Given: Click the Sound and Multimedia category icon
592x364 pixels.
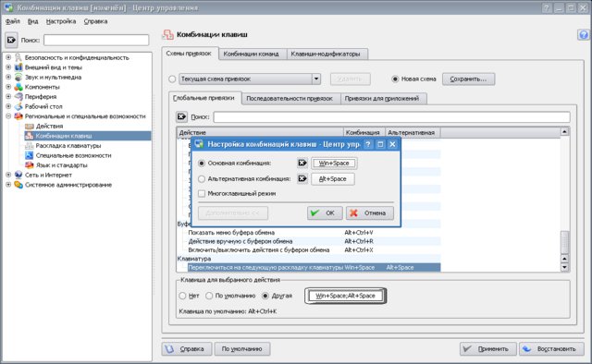Looking at the screenshot, I should click(x=18, y=77).
